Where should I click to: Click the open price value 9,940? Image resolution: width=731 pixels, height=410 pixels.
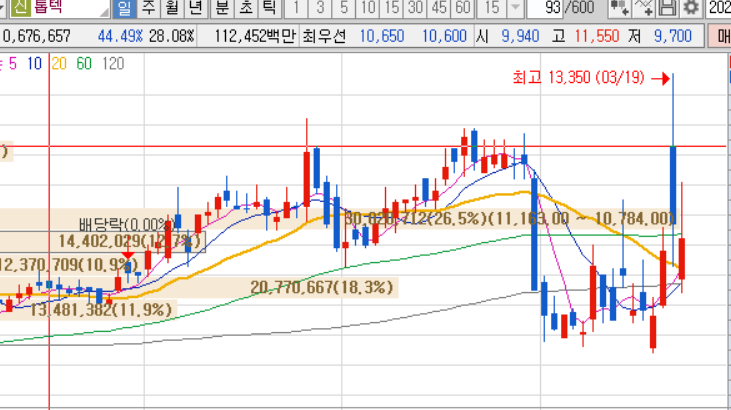520,36
